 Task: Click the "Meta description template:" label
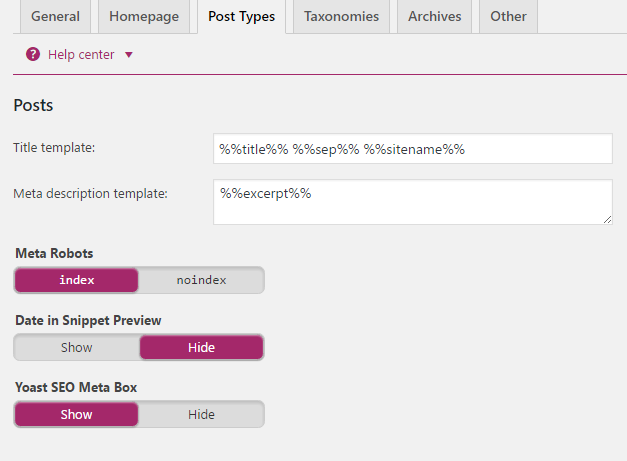click(90, 193)
